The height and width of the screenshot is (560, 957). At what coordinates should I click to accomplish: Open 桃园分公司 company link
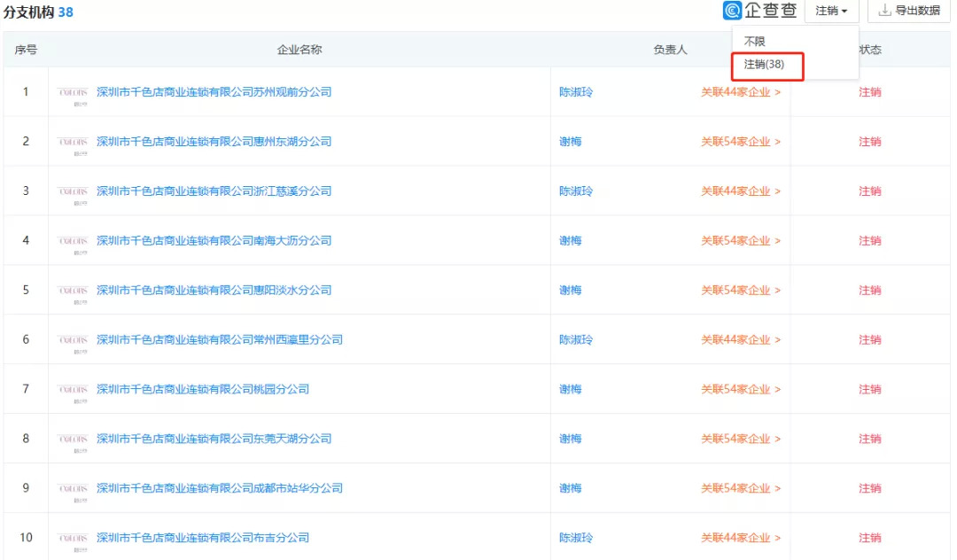tap(203, 389)
